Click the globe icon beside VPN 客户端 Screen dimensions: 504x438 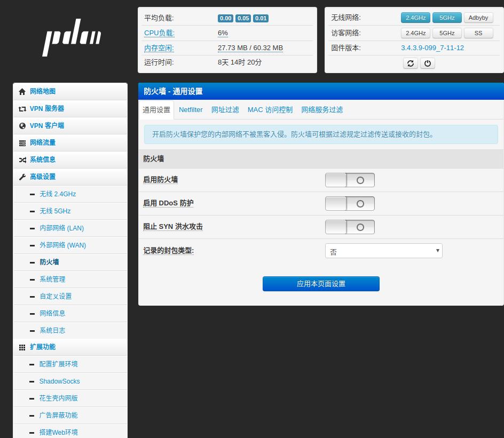[x=22, y=126]
